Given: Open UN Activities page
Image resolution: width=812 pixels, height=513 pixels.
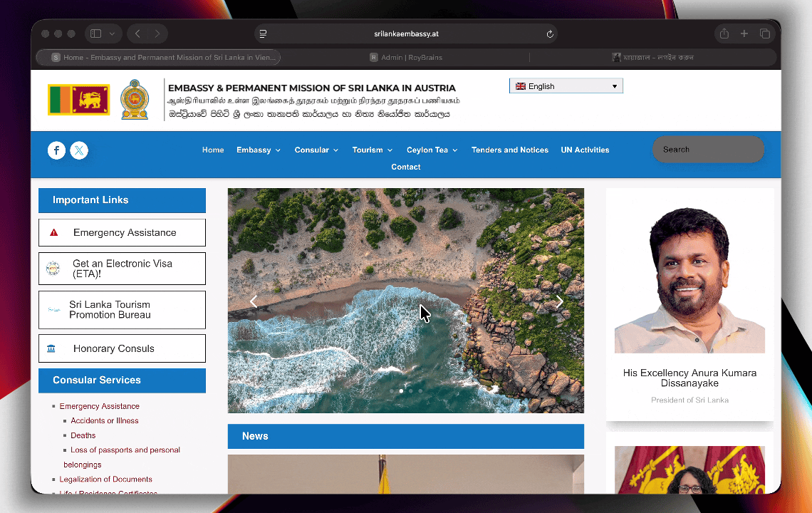Looking at the screenshot, I should pos(585,150).
